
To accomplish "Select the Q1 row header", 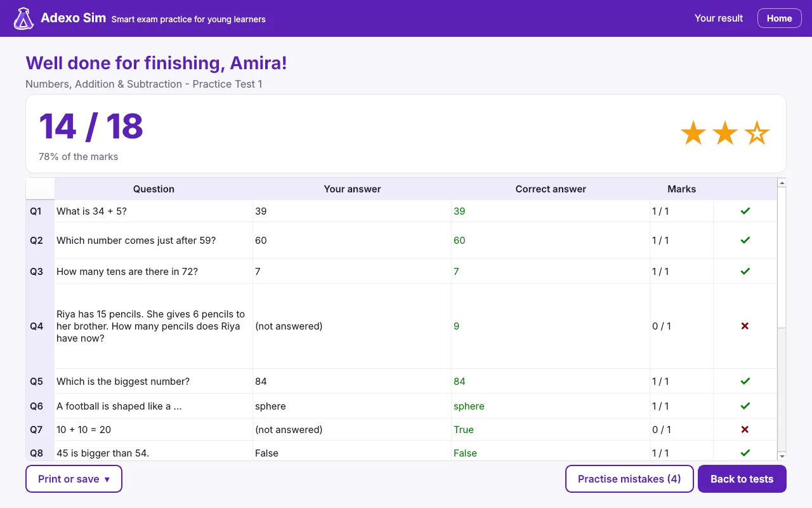I will (40, 211).
